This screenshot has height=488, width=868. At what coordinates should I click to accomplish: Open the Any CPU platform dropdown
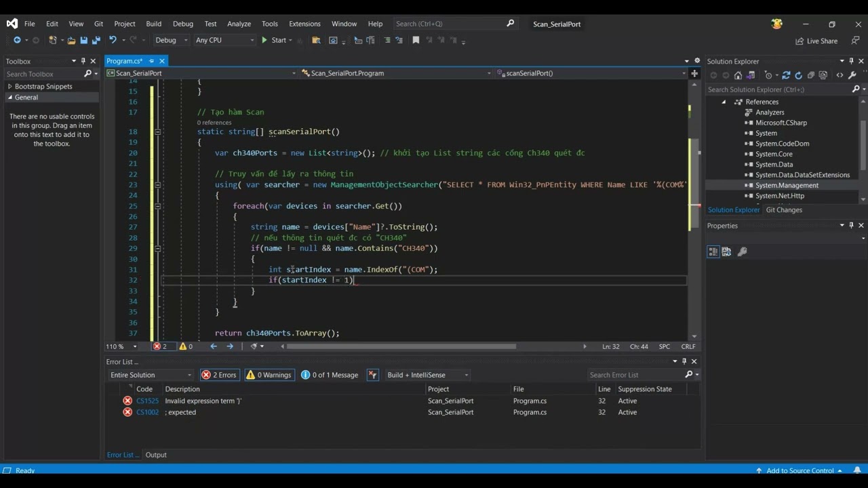click(x=224, y=41)
